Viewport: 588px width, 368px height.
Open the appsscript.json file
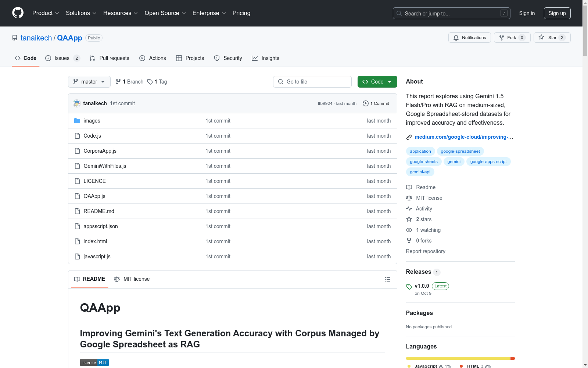(101, 226)
